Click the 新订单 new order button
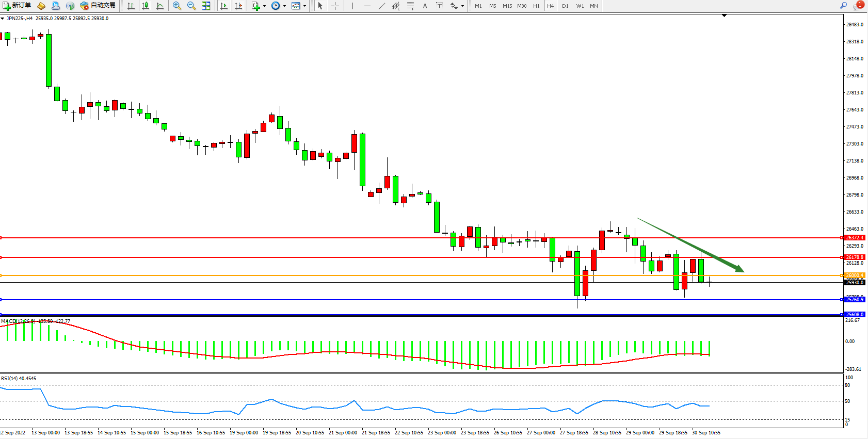Screen dimensions: 868x439 click(17, 6)
